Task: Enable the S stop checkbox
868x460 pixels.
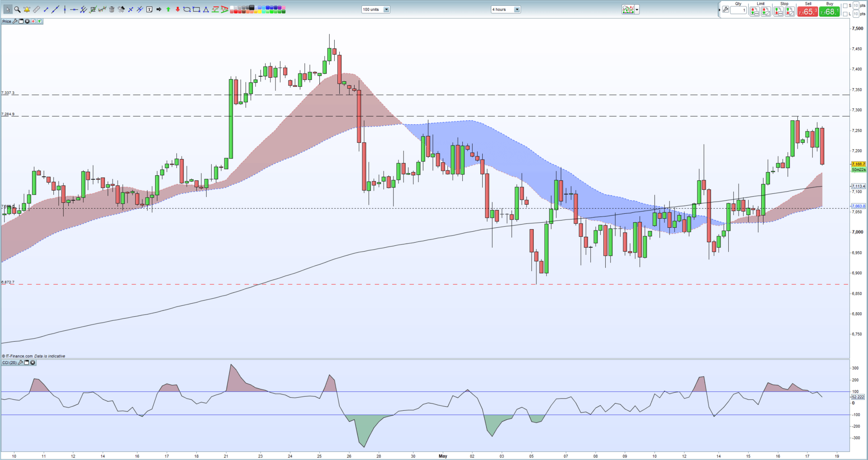Action: [845, 6]
